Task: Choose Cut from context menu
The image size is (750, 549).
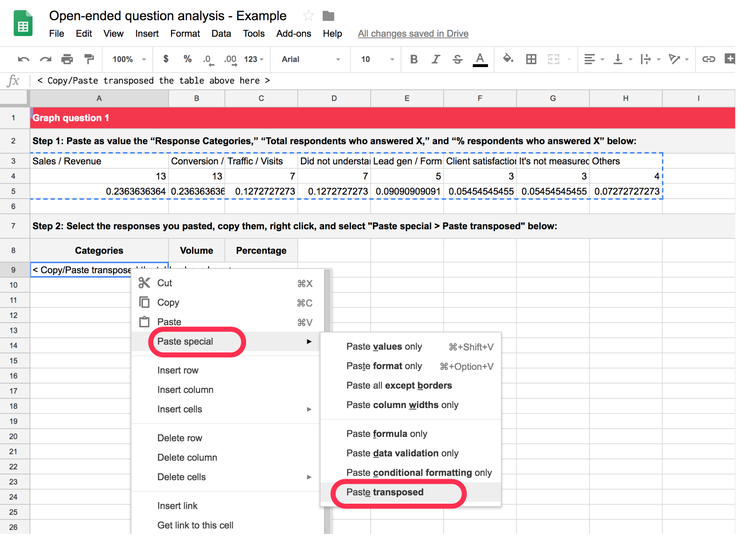Action: click(225, 283)
